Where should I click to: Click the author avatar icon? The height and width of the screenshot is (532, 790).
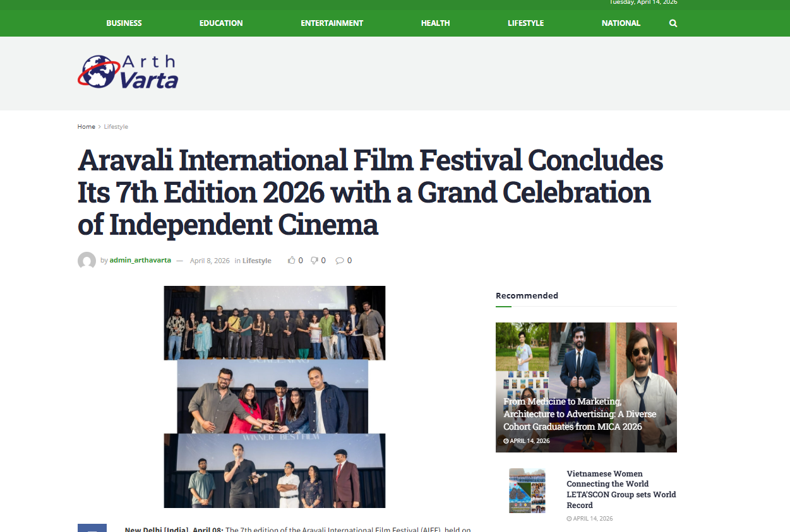(87, 261)
